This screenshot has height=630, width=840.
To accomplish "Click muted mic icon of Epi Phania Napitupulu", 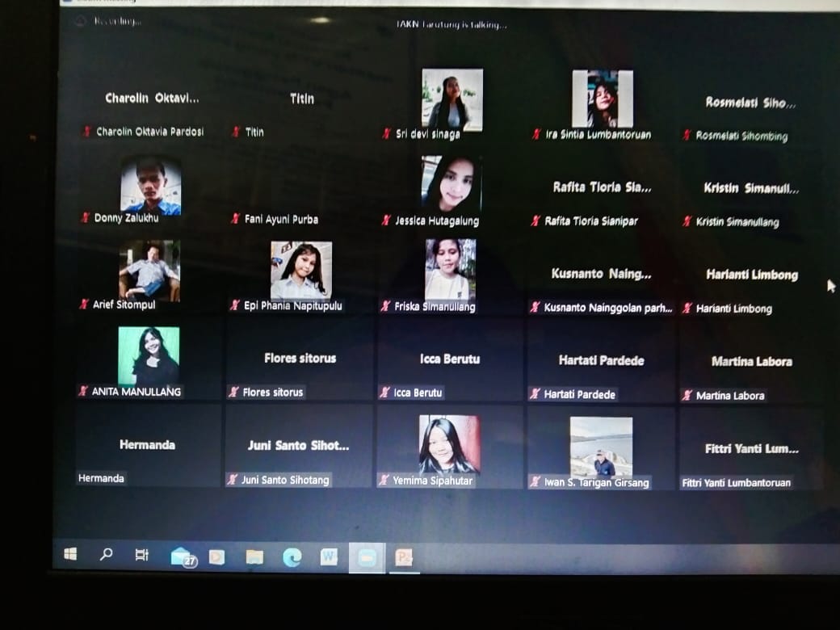I will (235, 305).
